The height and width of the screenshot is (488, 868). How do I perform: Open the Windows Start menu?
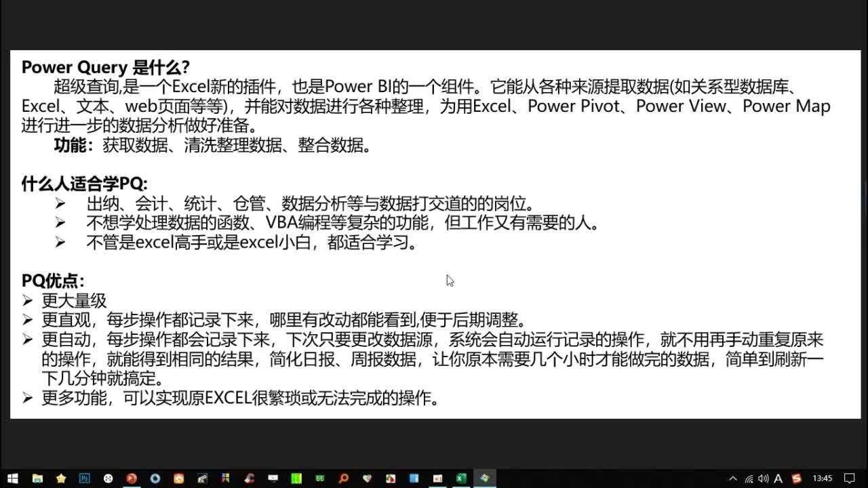[12, 478]
